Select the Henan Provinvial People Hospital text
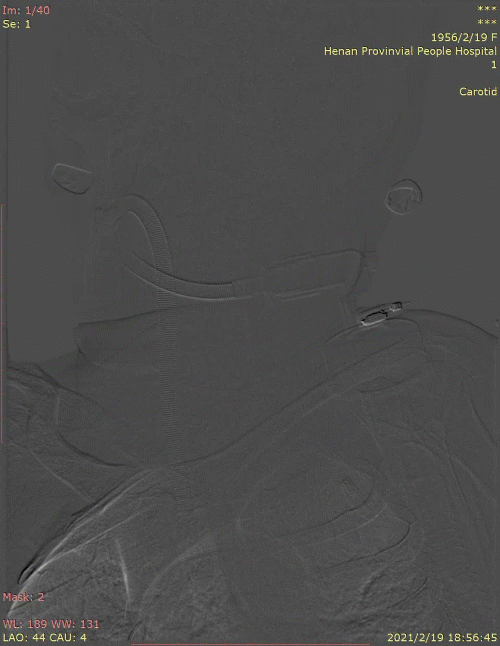Image resolution: width=500 pixels, height=646 pixels. (410, 51)
